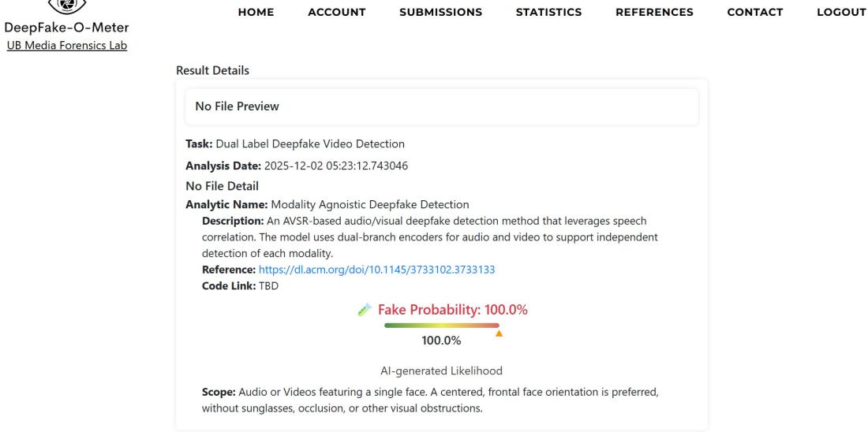Click the orange triangle marker under the bar
The height and width of the screenshot is (432, 868).
click(498, 333)
